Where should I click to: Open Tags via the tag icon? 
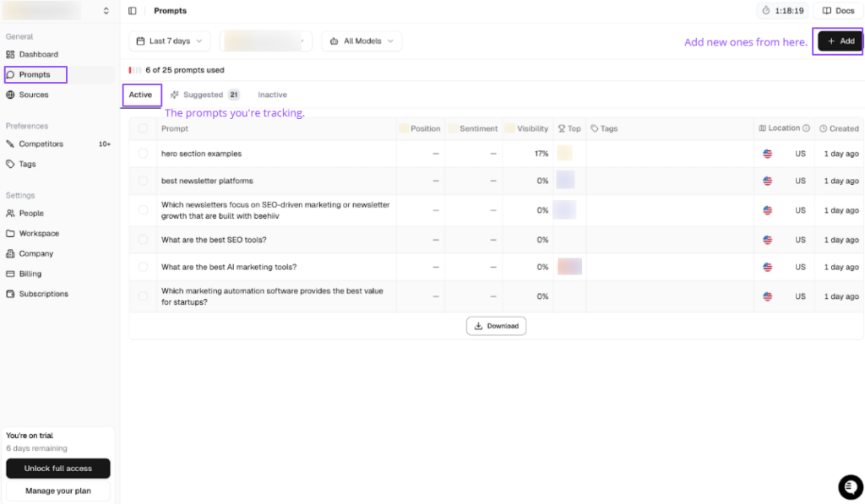(10, 165)
